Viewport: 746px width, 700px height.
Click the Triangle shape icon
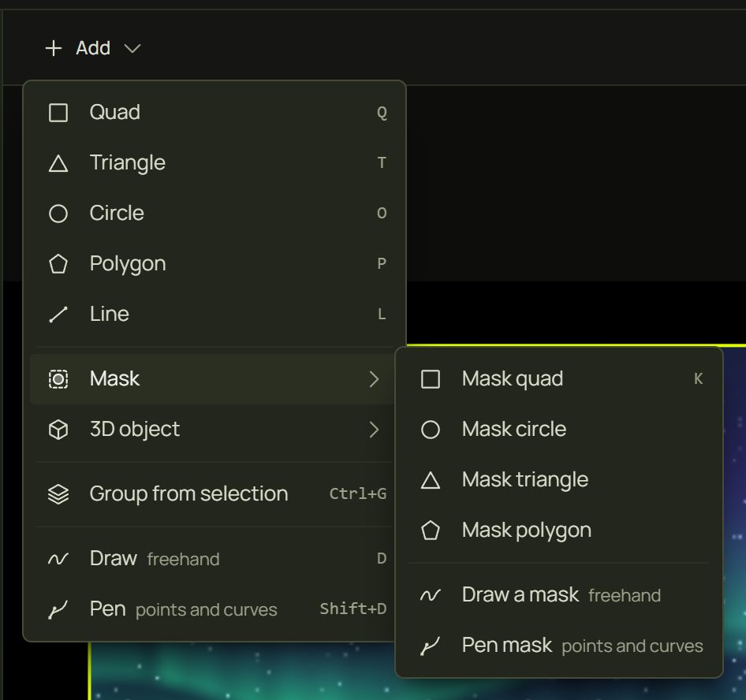tap(58, 163)
